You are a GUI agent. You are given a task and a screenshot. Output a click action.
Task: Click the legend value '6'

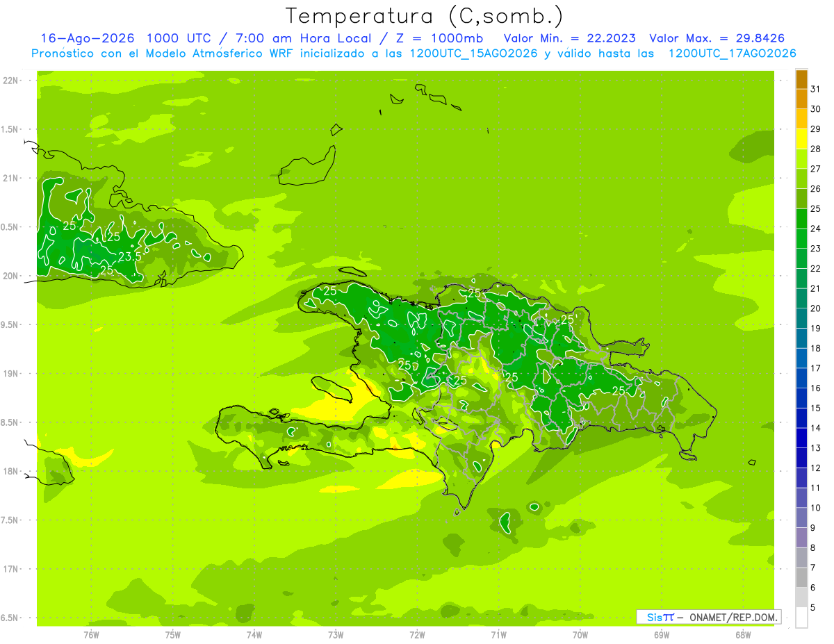[813, 588]
